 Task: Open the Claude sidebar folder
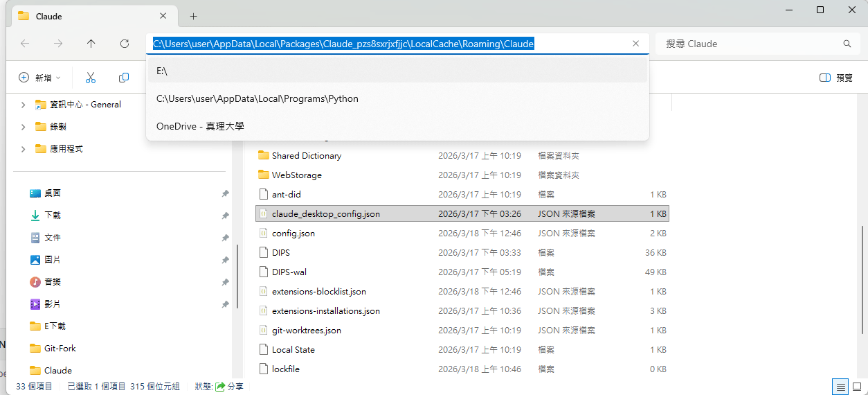(x=51, y=371)
